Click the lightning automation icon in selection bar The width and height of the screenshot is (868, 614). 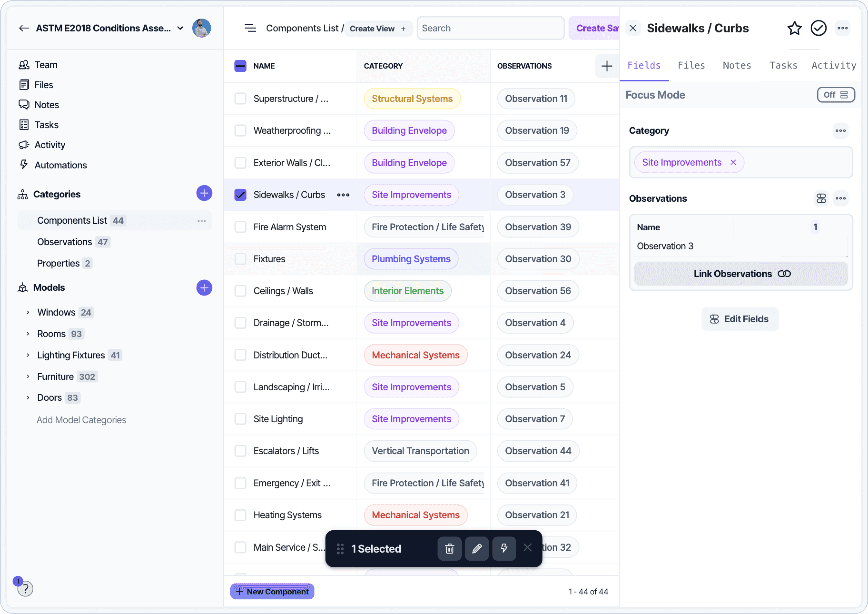click(504, 548)
